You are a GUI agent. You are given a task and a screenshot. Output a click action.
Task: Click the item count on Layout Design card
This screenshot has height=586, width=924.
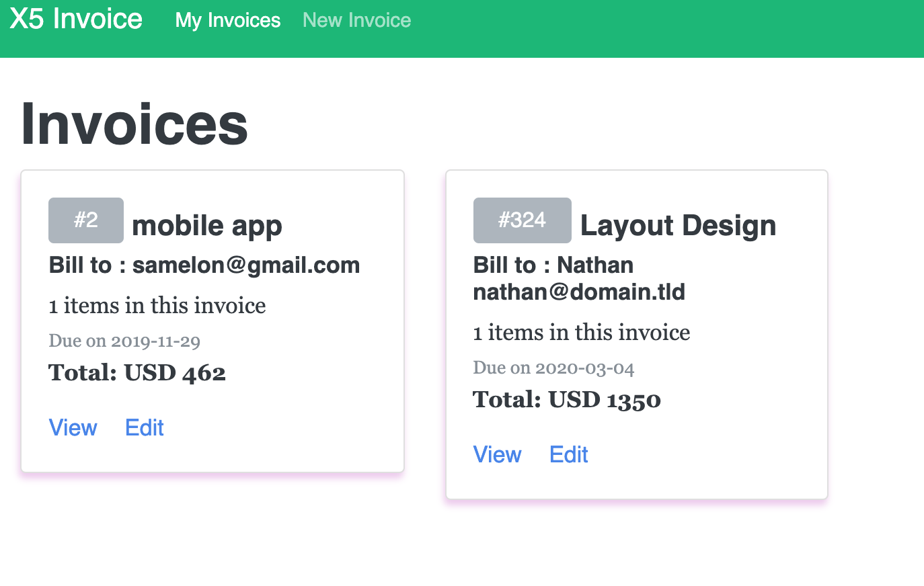point(582,333)
